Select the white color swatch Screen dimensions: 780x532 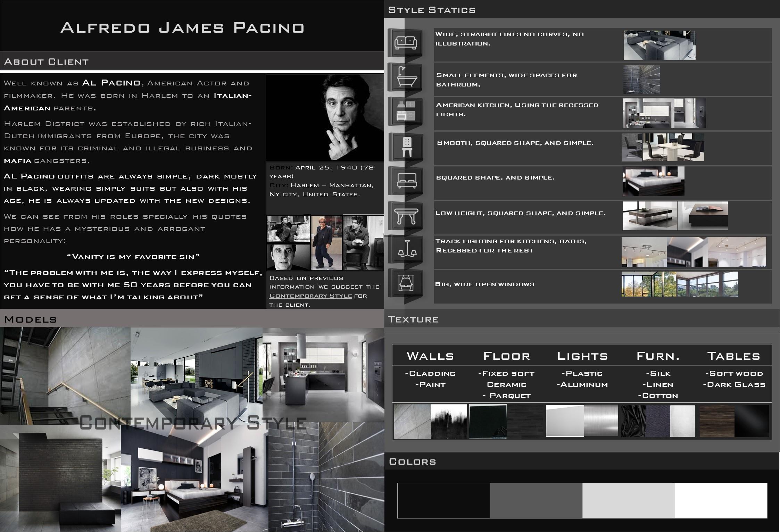[x=721, y=500]
